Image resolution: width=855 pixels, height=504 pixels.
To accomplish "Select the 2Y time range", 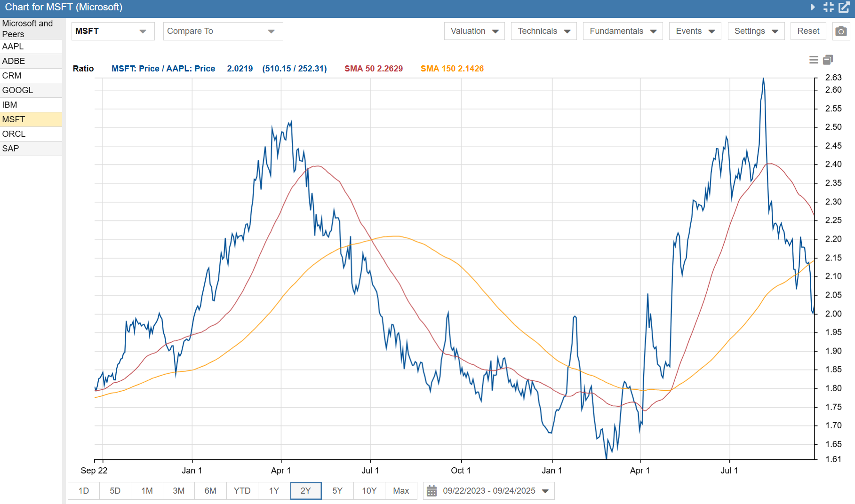I will pos(306,491).
